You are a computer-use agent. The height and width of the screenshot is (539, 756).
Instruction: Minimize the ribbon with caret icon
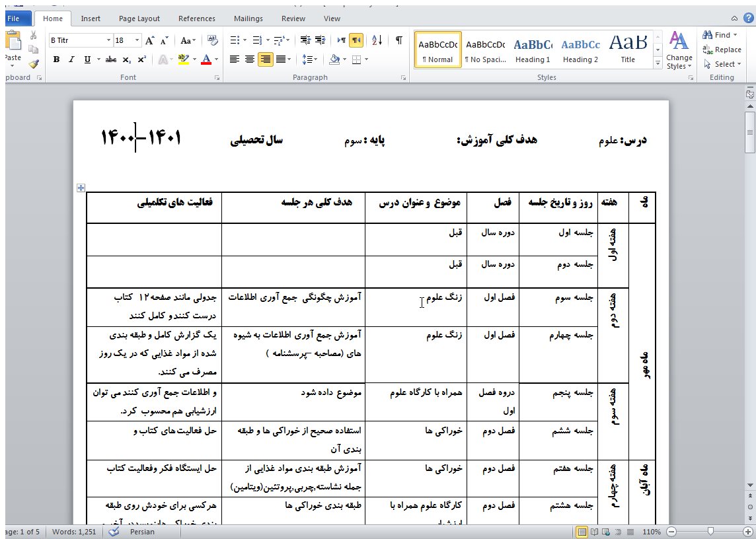coord(734,18)
